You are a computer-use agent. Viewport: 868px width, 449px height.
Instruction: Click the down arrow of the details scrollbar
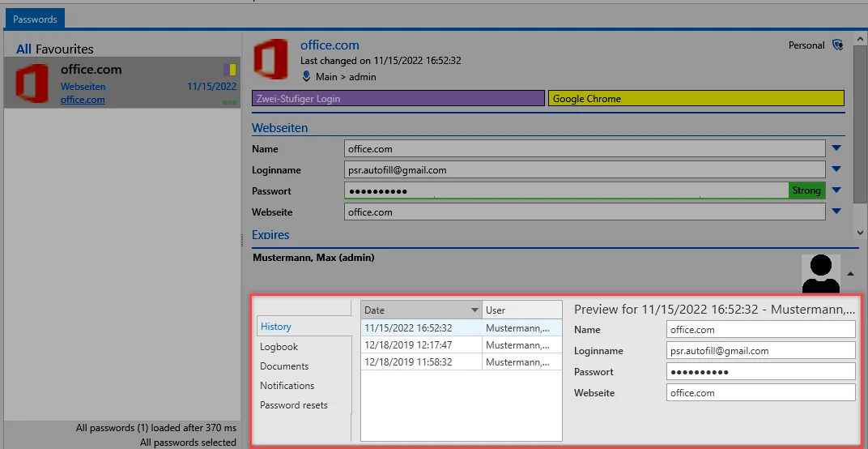860,233
